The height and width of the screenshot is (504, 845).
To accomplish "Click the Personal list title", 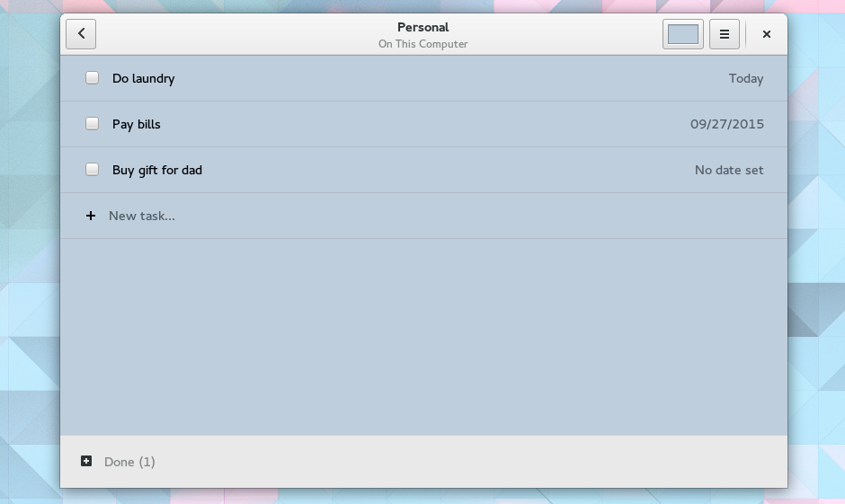I will [x=423, y=28].
